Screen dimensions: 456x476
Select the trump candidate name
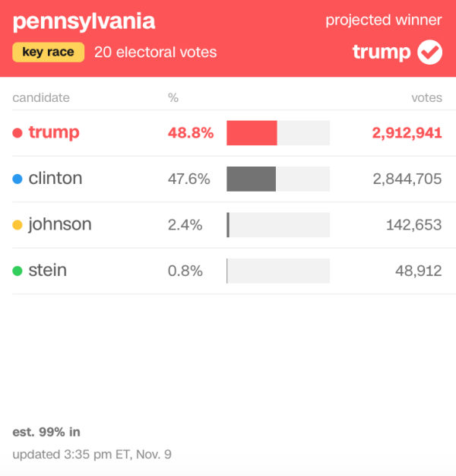[53, 132]
